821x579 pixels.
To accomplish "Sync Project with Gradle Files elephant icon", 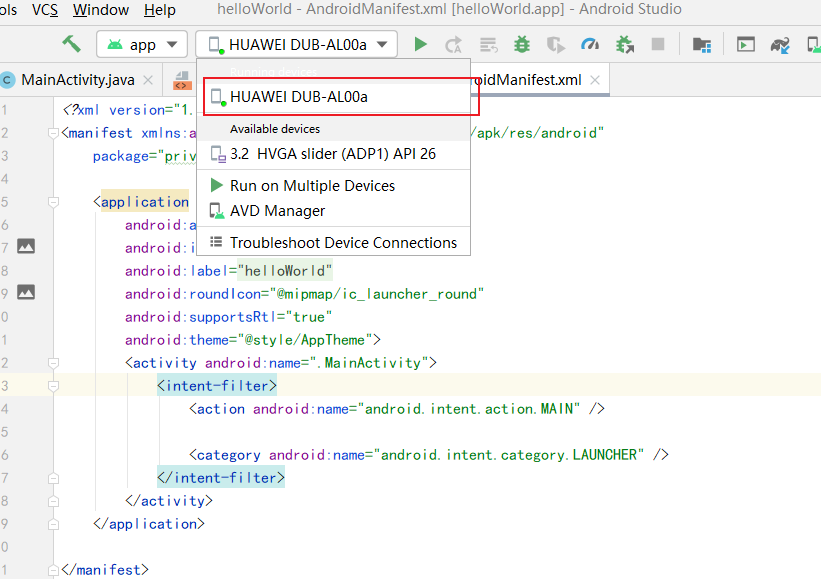I will (x=780, y=45).
